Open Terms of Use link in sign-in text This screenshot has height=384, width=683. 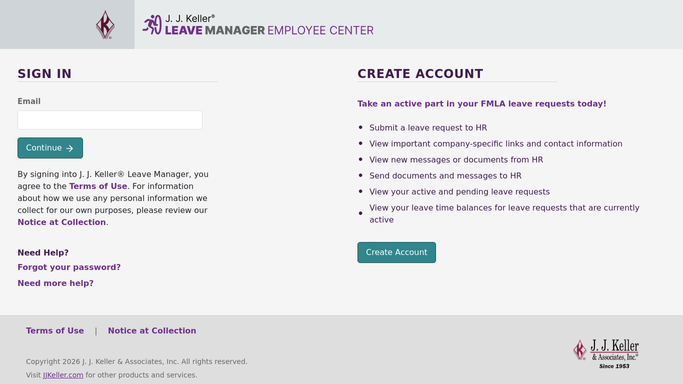point(98,186)
